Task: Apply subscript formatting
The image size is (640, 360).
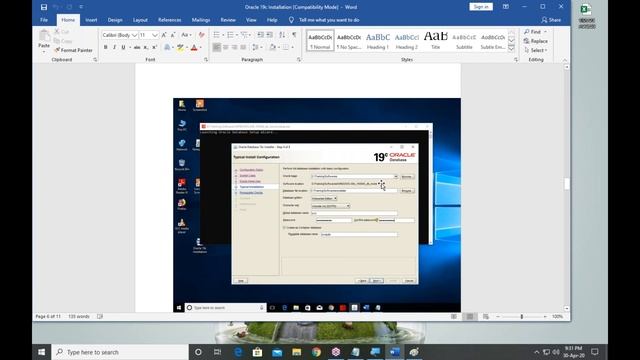Action: pos(146,47)
